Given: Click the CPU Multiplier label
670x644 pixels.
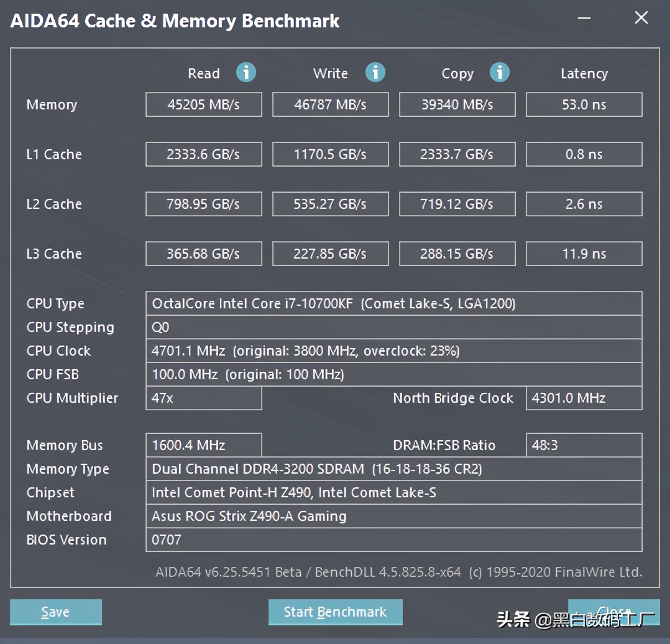Looking at the screenshot, I should point(72,398).
